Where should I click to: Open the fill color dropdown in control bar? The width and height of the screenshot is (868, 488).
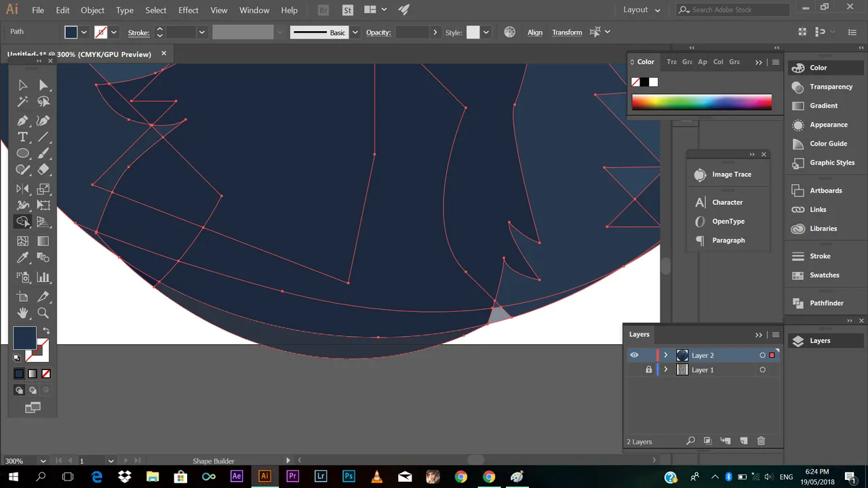84,32
